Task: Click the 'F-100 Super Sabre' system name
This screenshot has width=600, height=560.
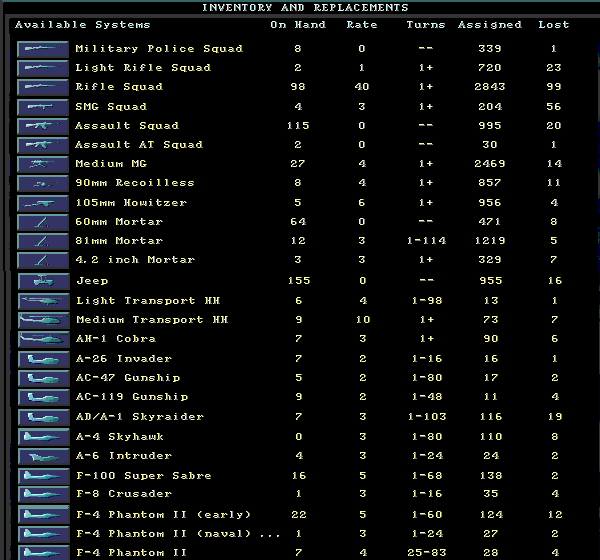Action: (x=144, y=476)
